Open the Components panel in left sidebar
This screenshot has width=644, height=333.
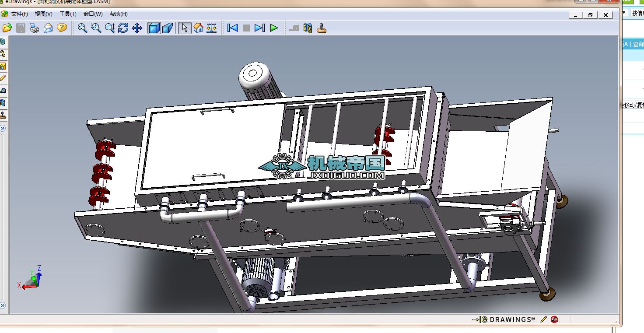pos(3,42)
